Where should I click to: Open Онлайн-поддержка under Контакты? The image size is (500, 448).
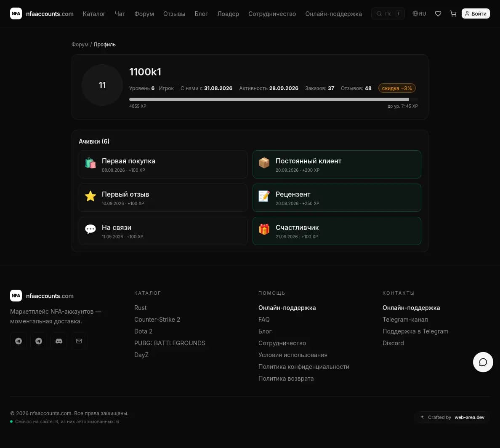(x=411, y=308)
